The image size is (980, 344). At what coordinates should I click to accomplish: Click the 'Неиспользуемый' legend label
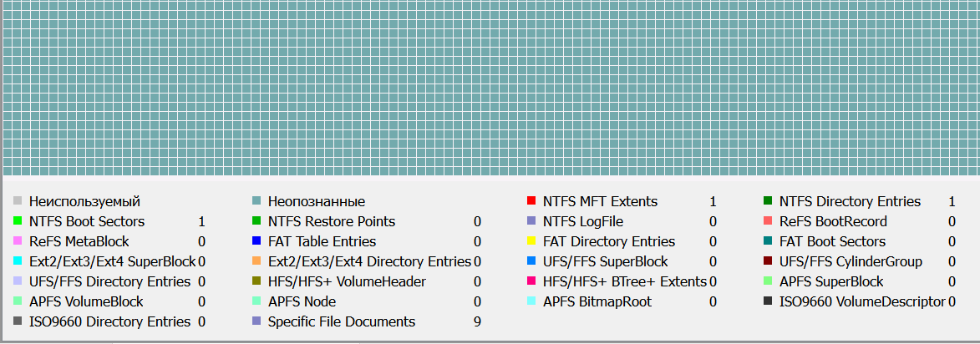84,202
